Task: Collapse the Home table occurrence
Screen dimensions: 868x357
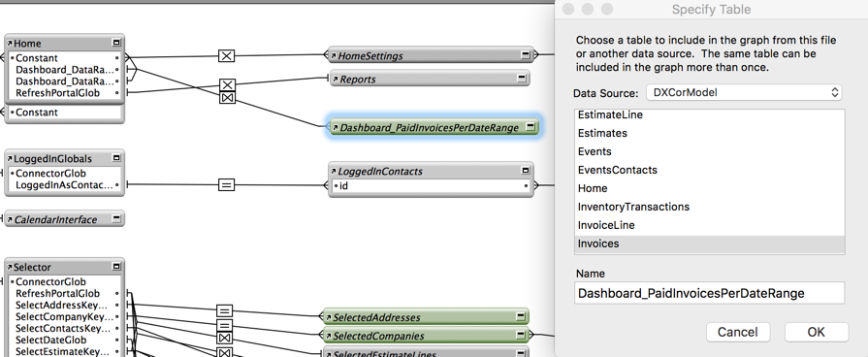Action: point(116,43)
